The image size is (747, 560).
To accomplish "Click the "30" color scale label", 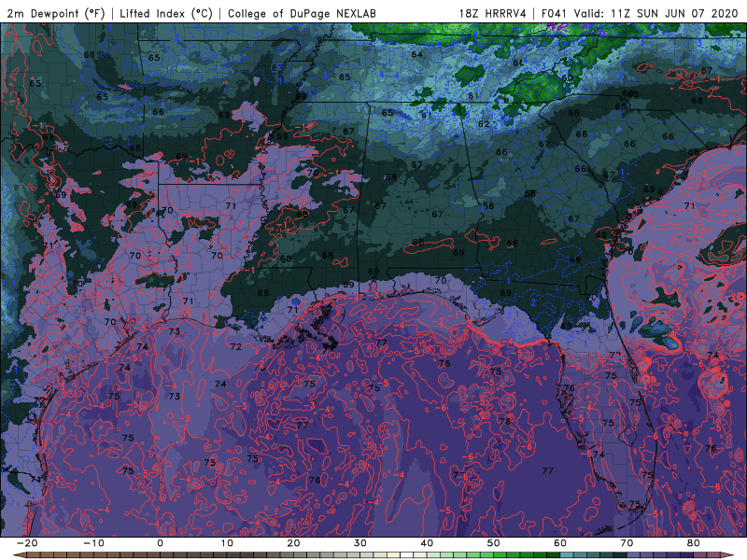I will pyautogui.click(x=360, y=543).
